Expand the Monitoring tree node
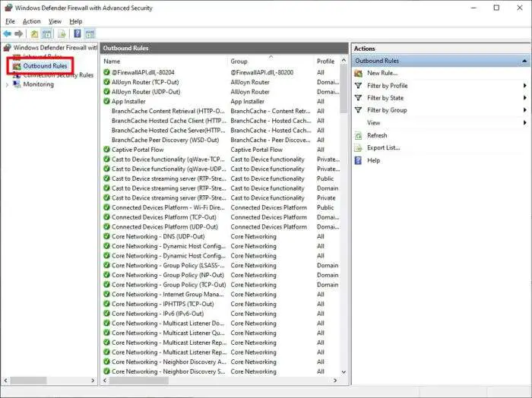The height and width of the screenshot is (398, 532). 7,85
